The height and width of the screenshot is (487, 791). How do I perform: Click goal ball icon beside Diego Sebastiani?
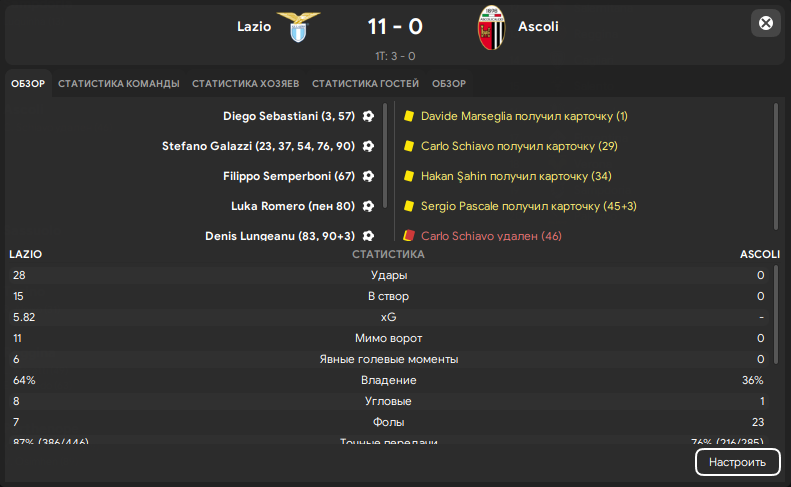point(368,116)
